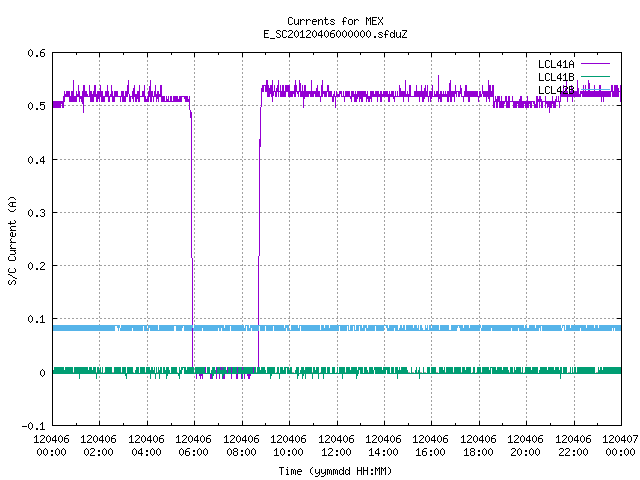The height and width of the screenshot is (480, 640).
Task: Click the 120406 16:00 x-axis tick label
Action: pyautogui.click(x=431, y=446)
